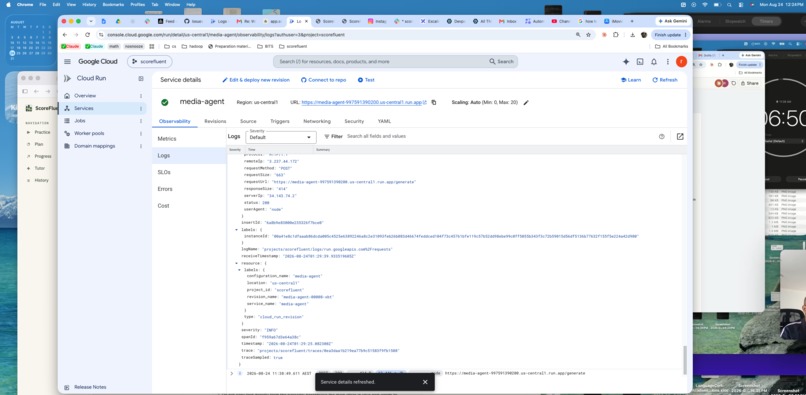Click the Refresh button

click(665, 80)
